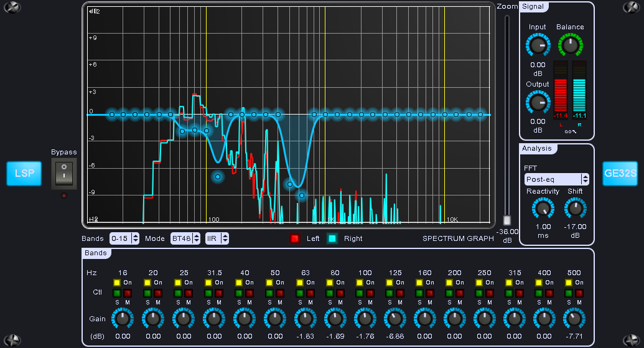644x348 pixels.
Task: Toggle the cyan Right channel indicator
Action: [332, 238]
